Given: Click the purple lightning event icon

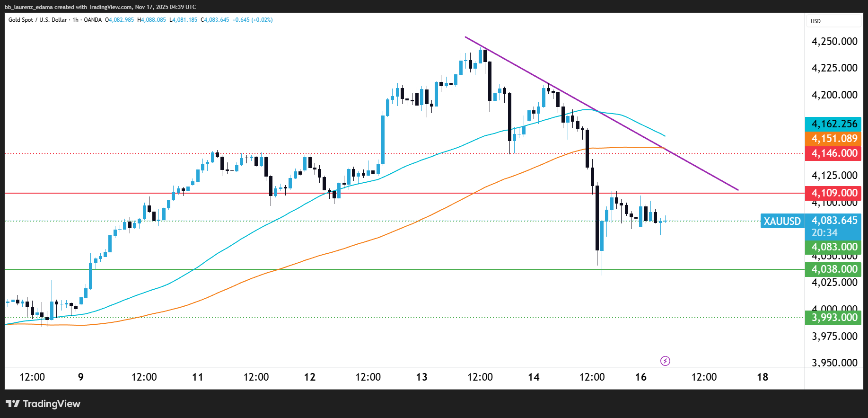Looking at the screenshot, I should (x=665, y=361).
